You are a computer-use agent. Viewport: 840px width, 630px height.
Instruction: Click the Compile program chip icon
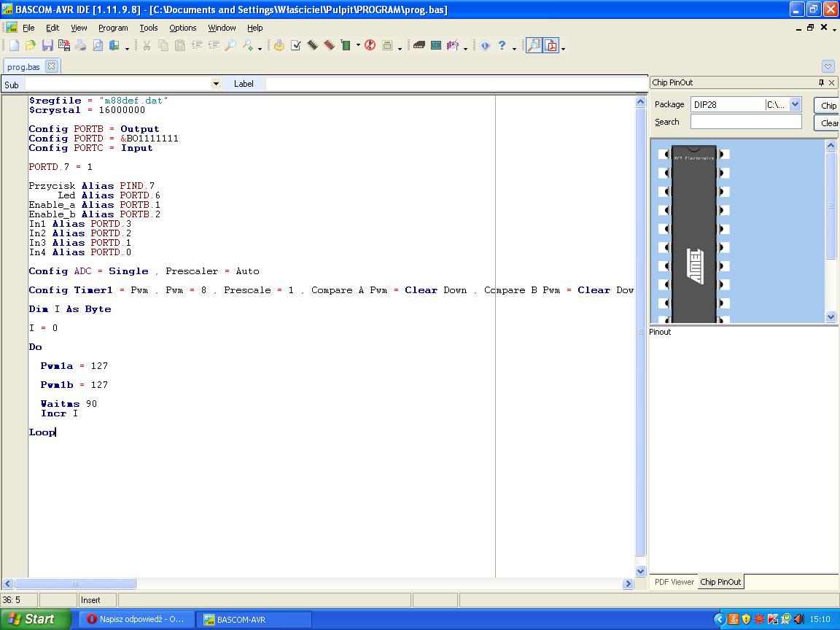tap(312, 45)
